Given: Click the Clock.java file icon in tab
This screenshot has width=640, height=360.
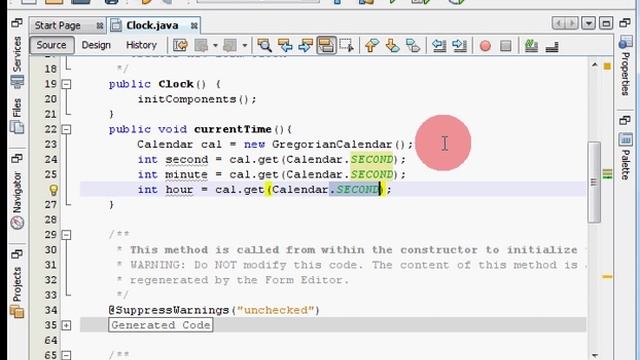Looking at the screenshot, I should pyautogui.click(x=116, y=25).
